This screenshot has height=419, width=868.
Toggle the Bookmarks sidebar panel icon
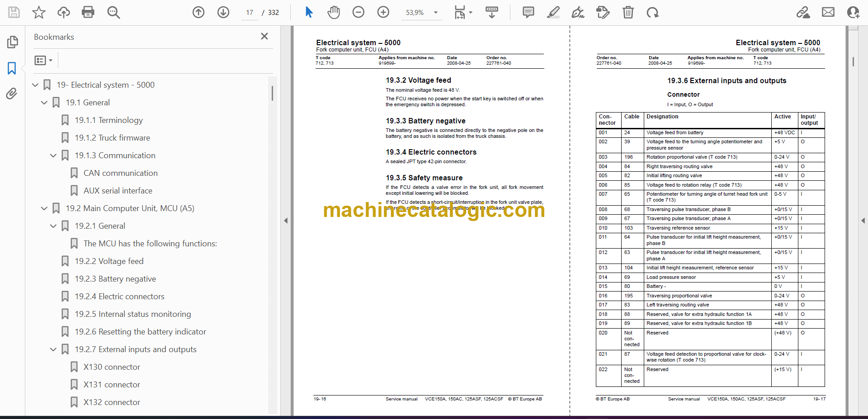[x=12, y=68]
